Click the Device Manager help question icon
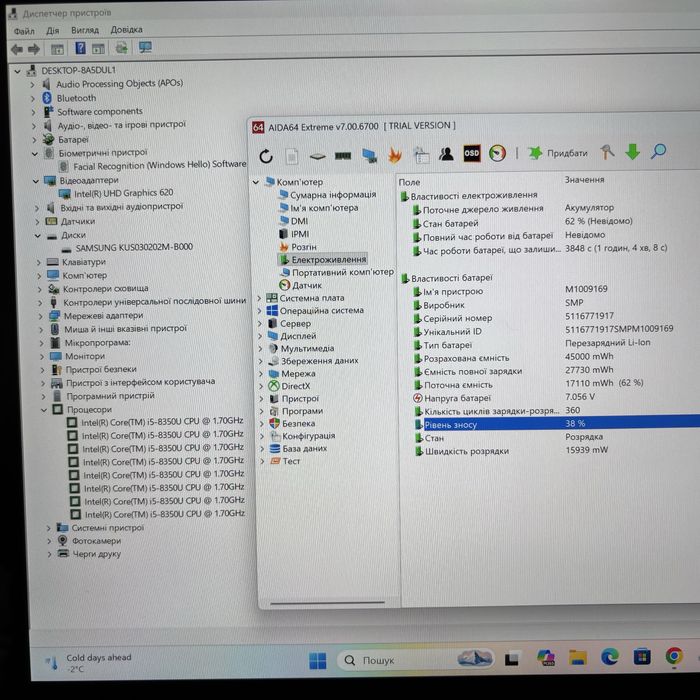This screenshot has height=700, width=700. pyautogui.click(x=80, y=48)
